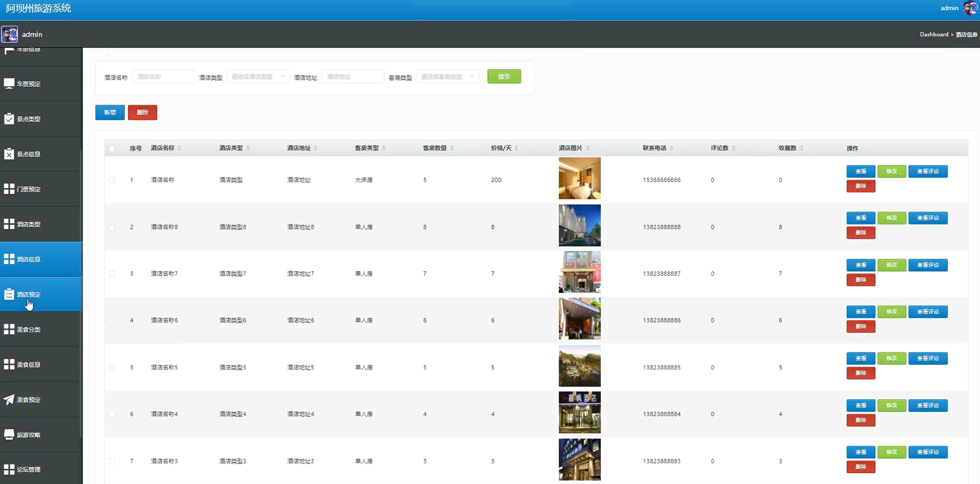This screenshot has width=980, height=484.
Task: Click the 美食分类 grid icon
Action: pyautogui.click(x=9, y=329)
